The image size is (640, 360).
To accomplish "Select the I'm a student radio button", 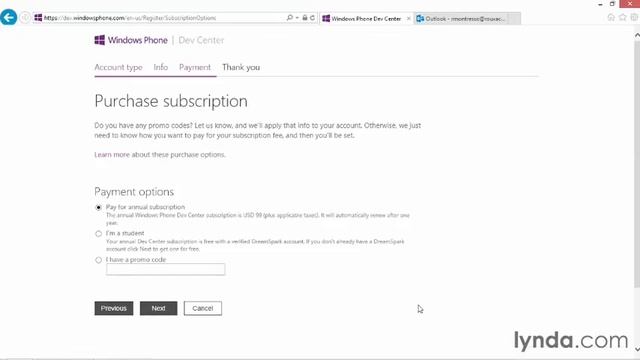I will pyautogui.click(x=98, y=234).
